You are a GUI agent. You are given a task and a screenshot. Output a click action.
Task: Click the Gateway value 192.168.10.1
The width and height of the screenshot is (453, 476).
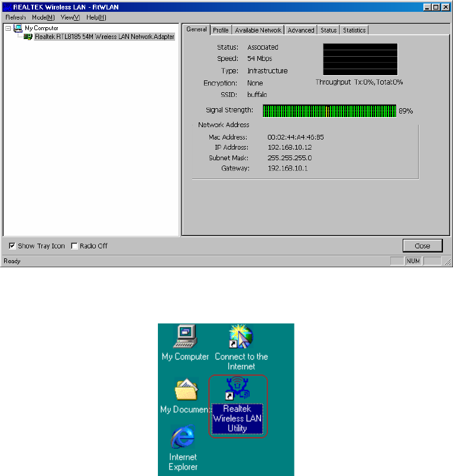pos(287,168)
